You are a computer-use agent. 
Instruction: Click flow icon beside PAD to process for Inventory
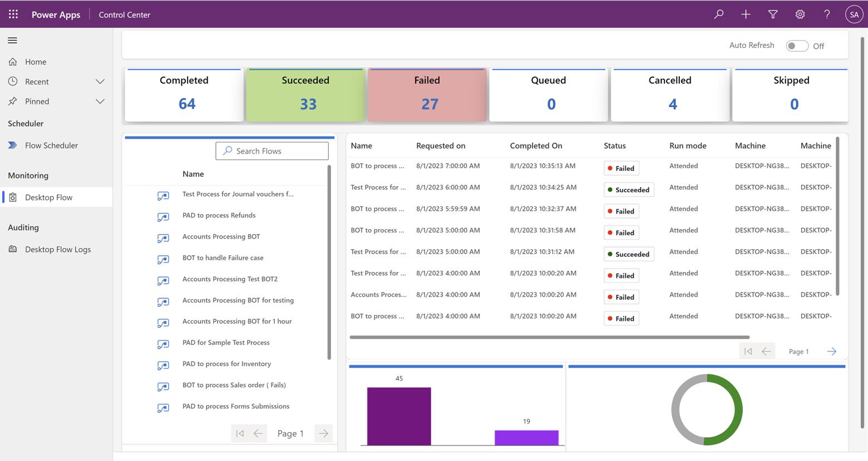tap(163, 365)
